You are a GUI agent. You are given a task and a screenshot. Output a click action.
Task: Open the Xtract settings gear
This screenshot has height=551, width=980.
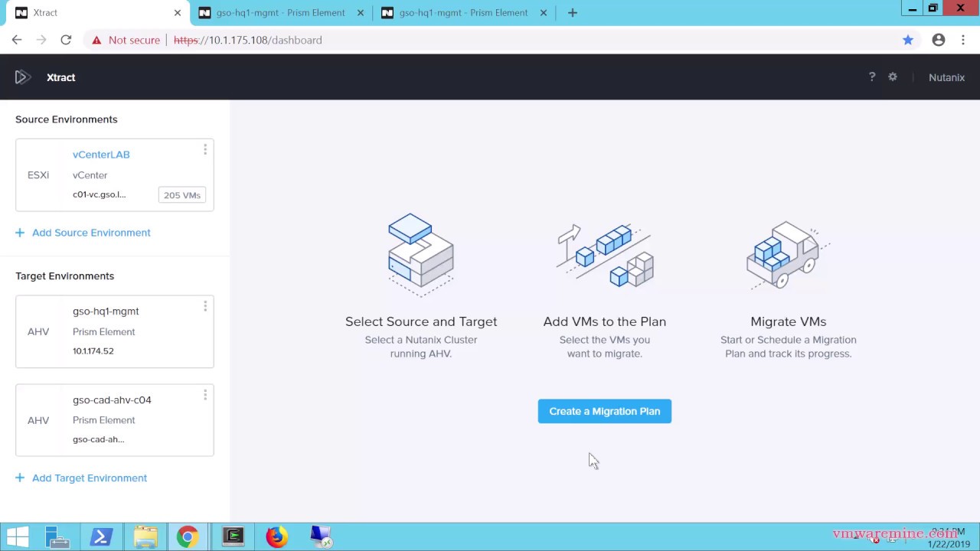click(893, 77)
